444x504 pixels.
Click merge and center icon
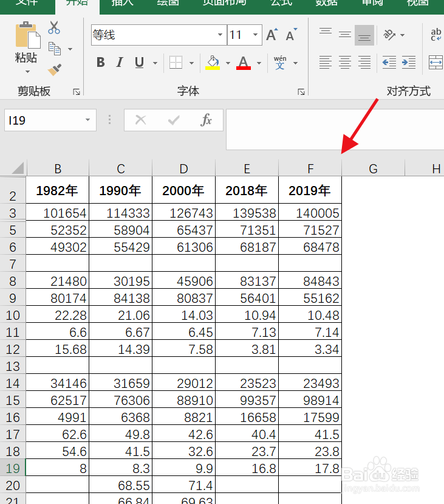pyautogui.click(x=436, y=63)
